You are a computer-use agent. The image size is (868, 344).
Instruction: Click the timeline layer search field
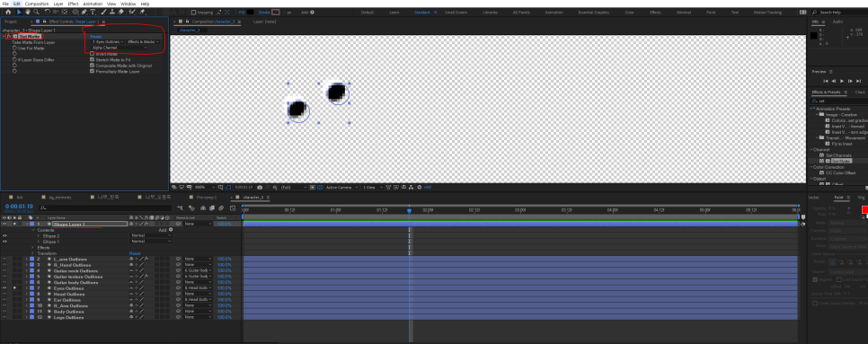tap(105, 208)
